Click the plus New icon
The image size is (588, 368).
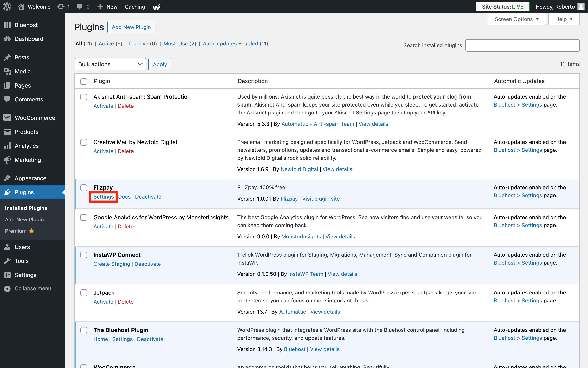[100, 7]
